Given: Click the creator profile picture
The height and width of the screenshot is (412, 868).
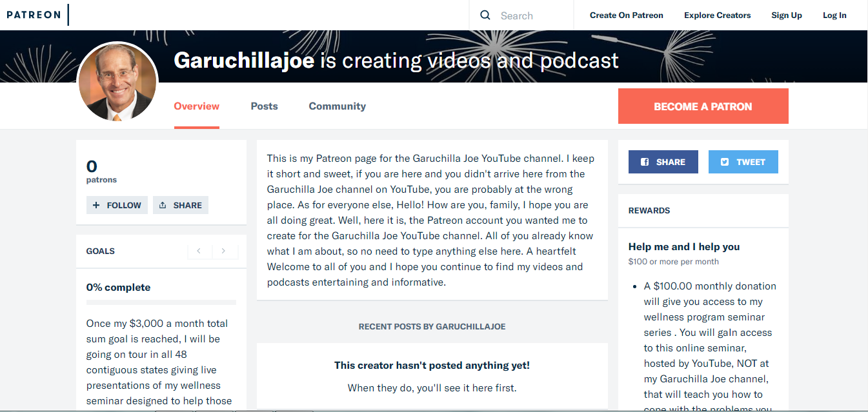Looking at the screenshot, I should point(117,82).
